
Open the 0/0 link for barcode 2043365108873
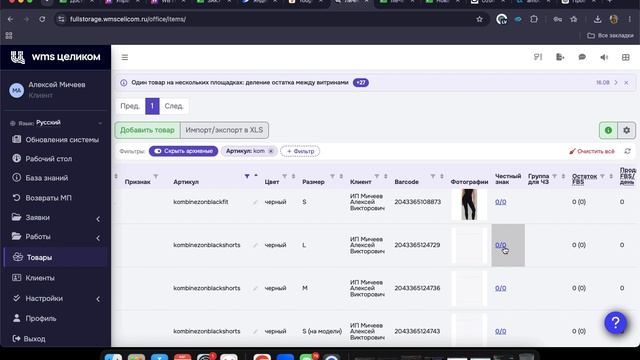[x=500, y=202]
